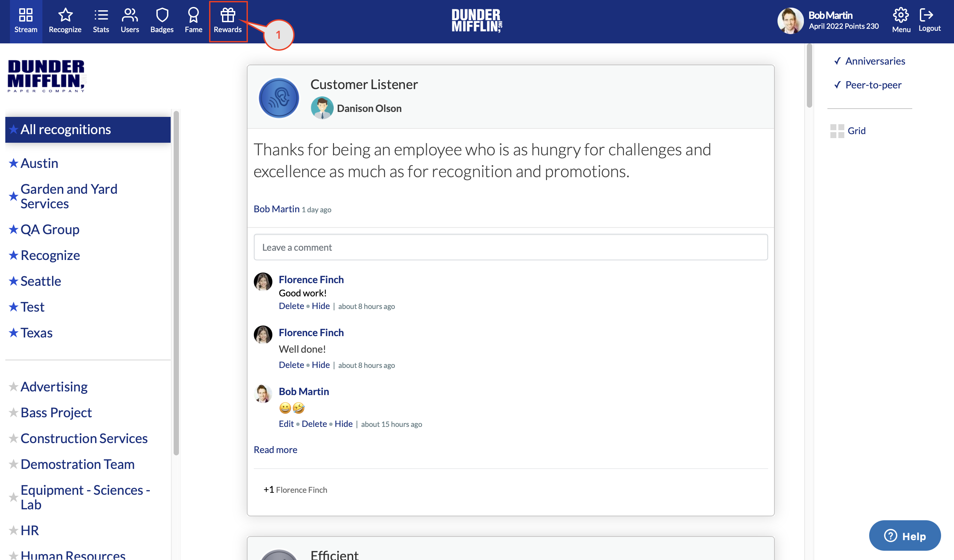Image resolution: width=954 pixels, height=560 pixels.
Task: Select All recognitions in the sidebar
Action: click(x=88, y=130)
